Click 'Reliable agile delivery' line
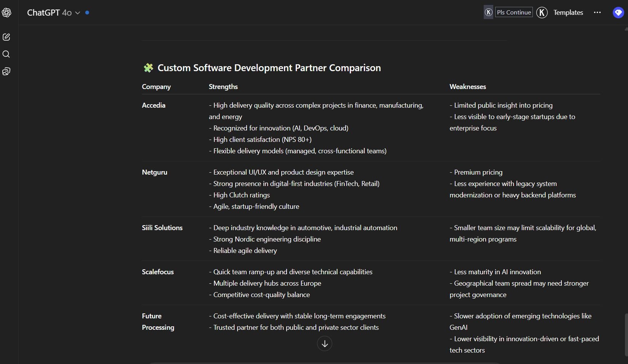Screen dimensions: 628x364 tap(243, 251)
